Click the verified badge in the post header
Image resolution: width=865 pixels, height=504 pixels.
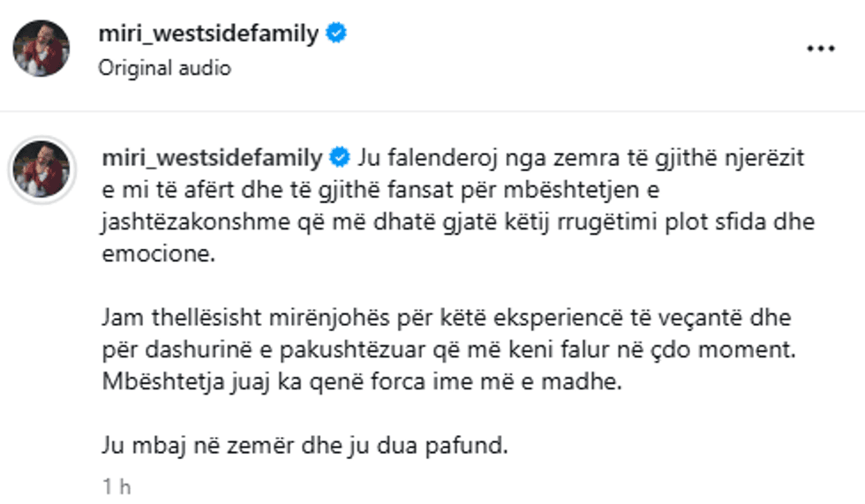tap(336, 34)
